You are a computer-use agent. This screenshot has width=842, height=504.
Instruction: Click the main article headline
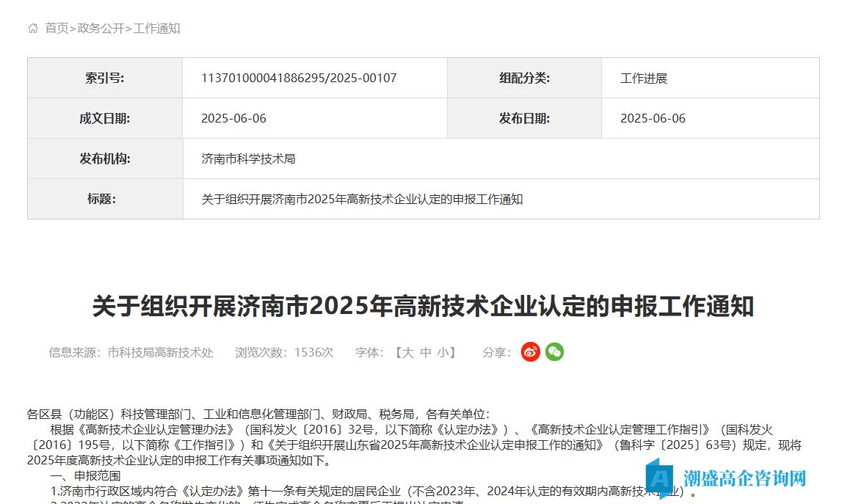[x=423, y=306]
